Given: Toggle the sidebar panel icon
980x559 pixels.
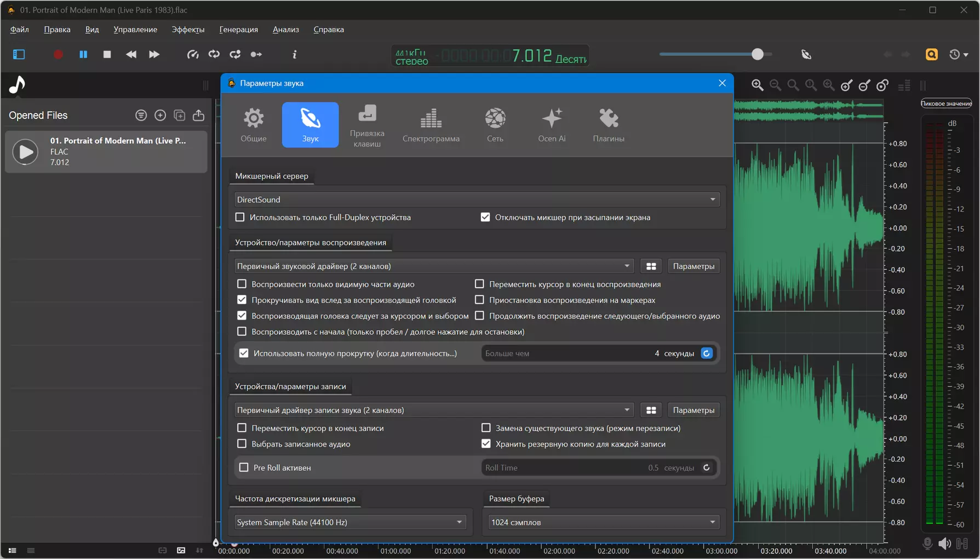Looking at the screenshot, I should click(x=19, y=54).
